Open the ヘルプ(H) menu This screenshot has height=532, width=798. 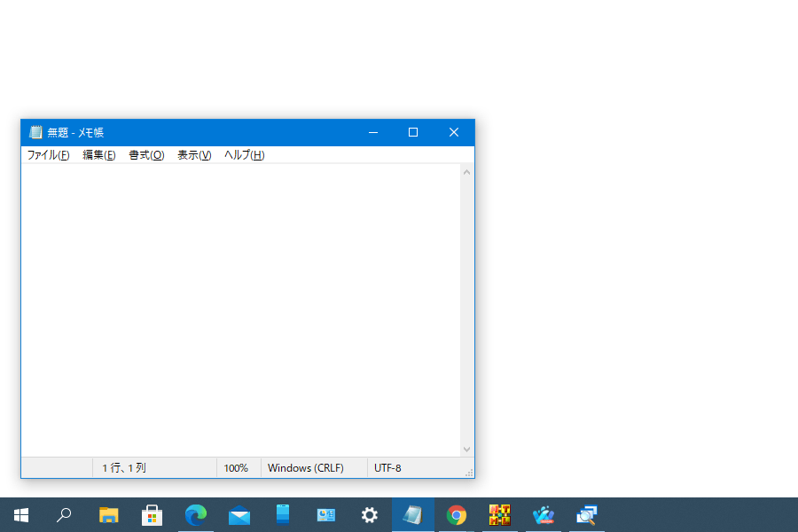pyautogui.click(x=245, y=155)
